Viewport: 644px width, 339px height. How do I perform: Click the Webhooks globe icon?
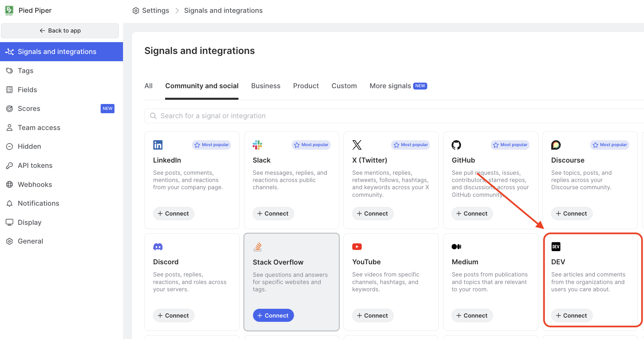(10, 185)
